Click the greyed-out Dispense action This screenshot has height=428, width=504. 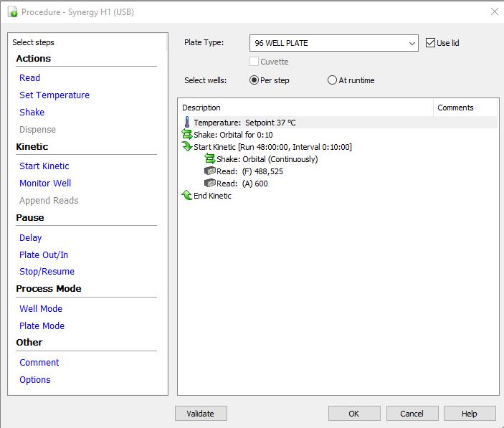click(37, 130)
